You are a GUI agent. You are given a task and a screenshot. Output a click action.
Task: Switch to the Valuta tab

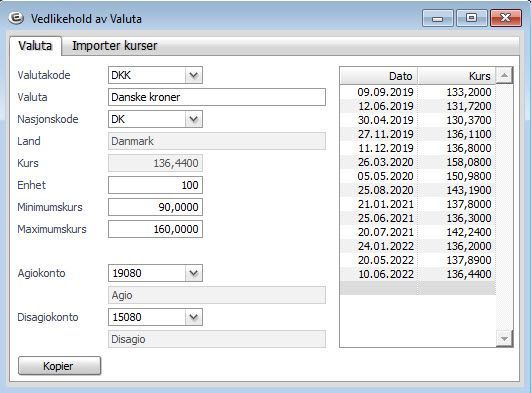(35, 46)
